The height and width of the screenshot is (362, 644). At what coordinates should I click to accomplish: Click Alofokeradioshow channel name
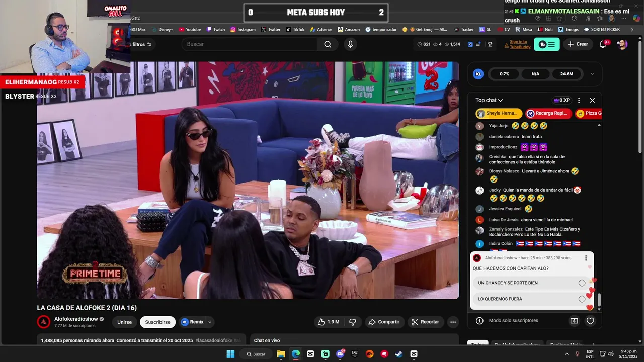point(76,319)
